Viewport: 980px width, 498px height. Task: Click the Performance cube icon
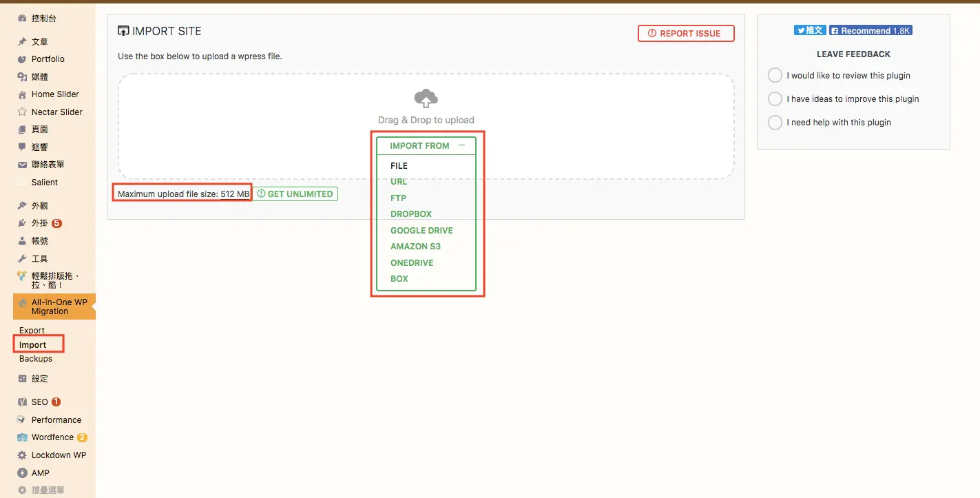coord(22,419)
